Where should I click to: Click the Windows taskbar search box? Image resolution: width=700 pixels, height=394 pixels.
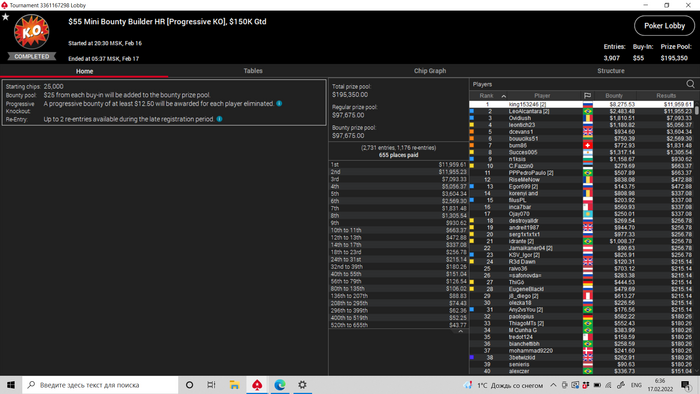(100, 385)
